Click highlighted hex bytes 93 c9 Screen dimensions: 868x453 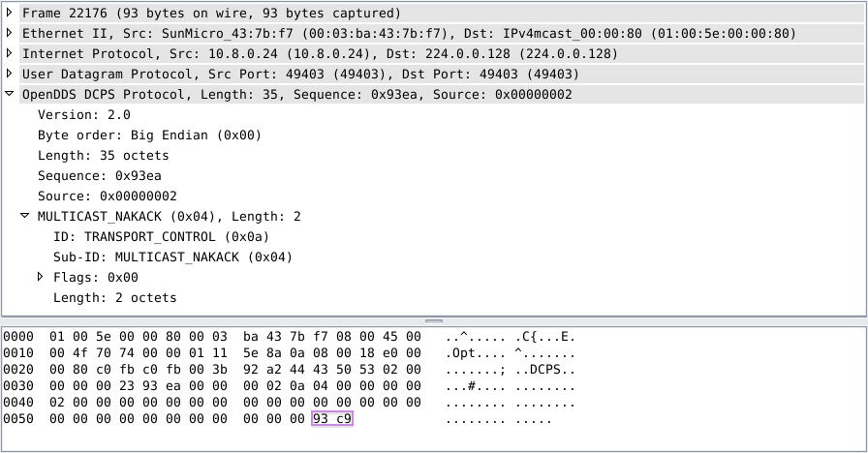pos(332,419)
